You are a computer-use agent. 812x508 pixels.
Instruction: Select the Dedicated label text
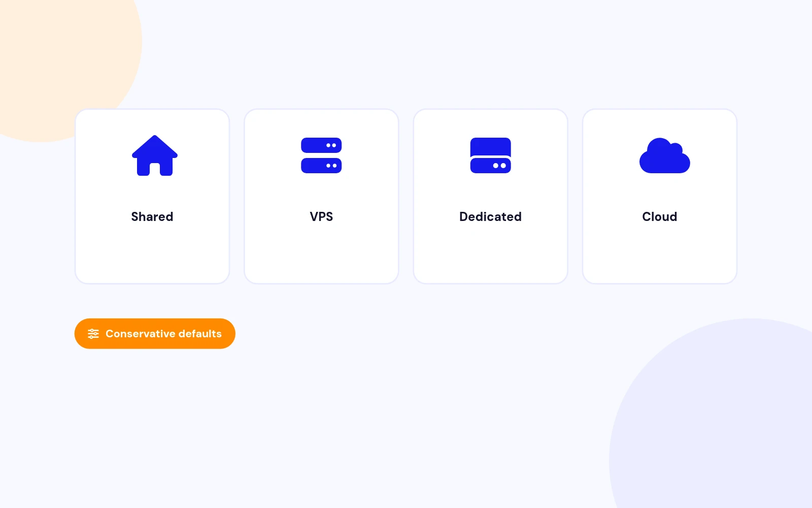pos(490,217)
